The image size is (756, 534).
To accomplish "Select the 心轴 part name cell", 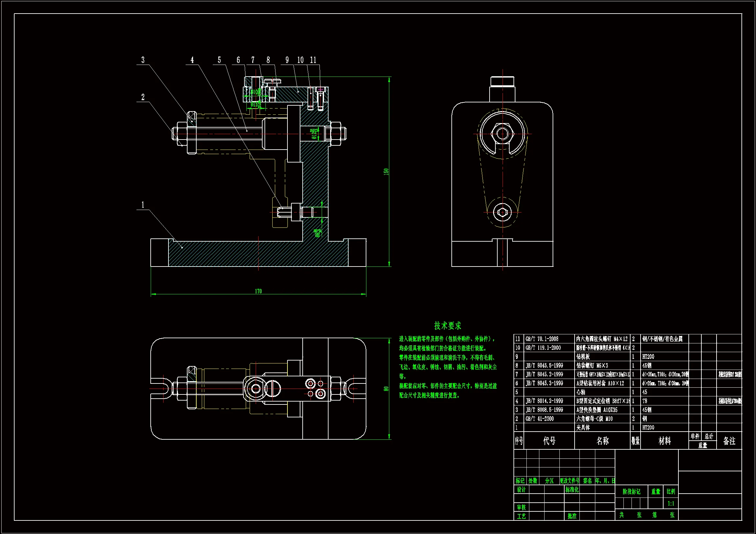I will click(x=581, y=392).
